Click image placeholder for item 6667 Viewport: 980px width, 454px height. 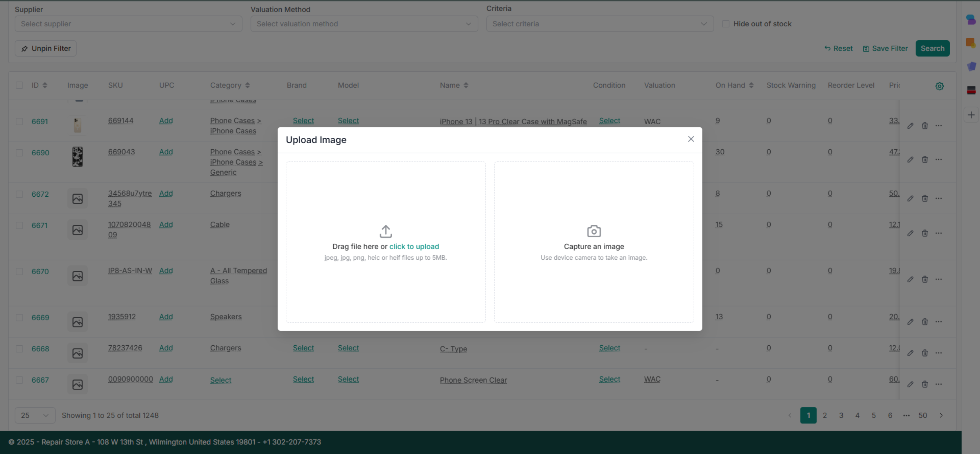77,385
